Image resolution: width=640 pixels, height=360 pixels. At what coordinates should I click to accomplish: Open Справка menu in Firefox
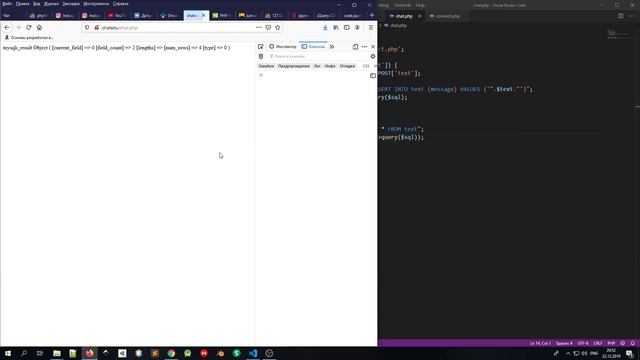[120, 4]
